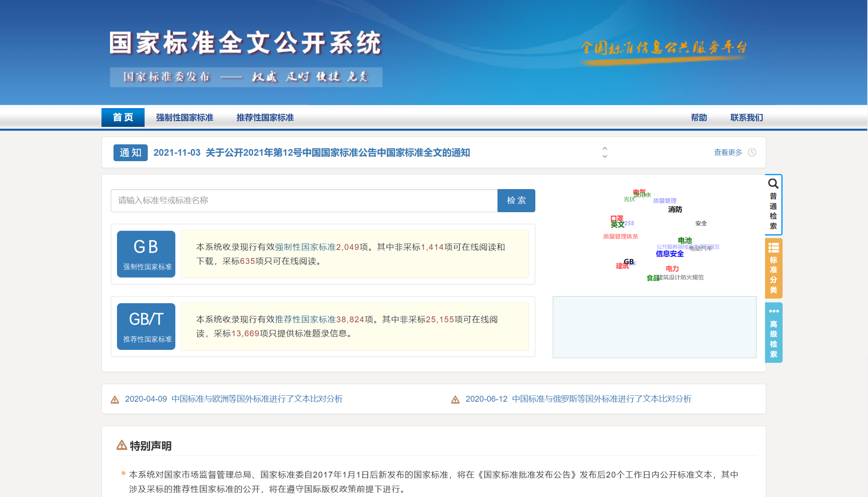Click the GB/T 推荐性国家标准 blue tile
The height and width of the screenshot is (497, 868).
146,326
